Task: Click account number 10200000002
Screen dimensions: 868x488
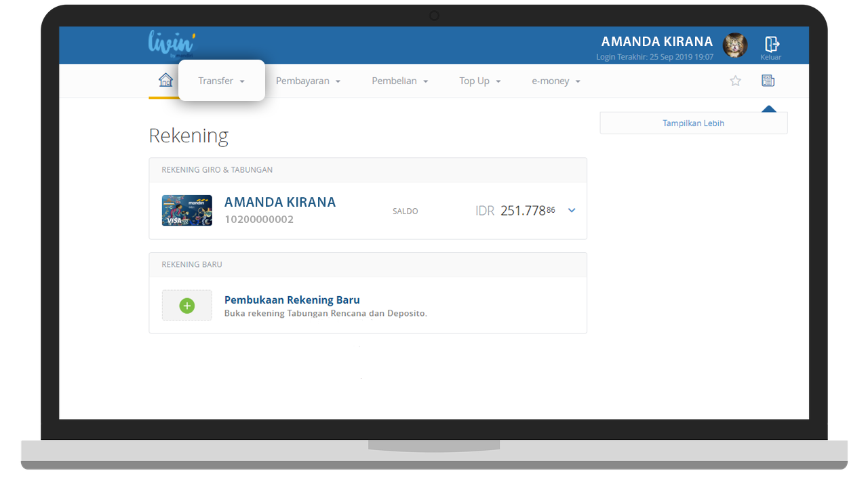Action: 258,220
